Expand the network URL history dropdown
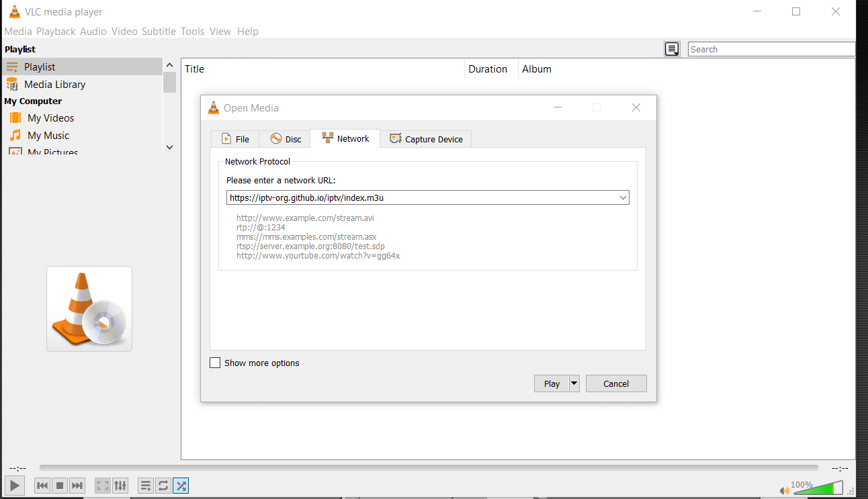This screenshot has width=868, height=499. tap(623, 197)
